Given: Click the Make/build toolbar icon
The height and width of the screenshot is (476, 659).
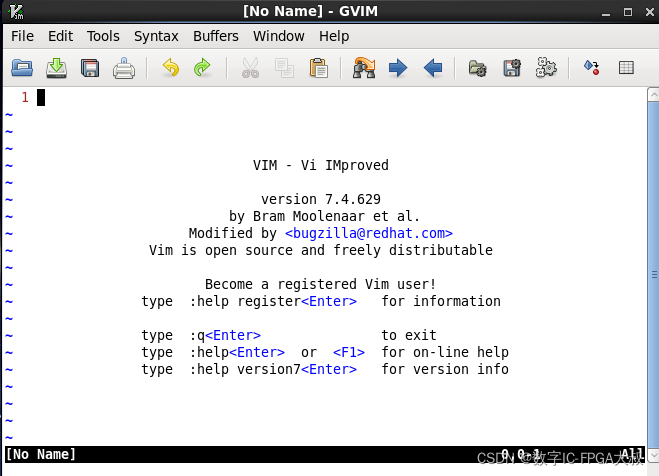Looking at the screenshot, I should 592,68.
